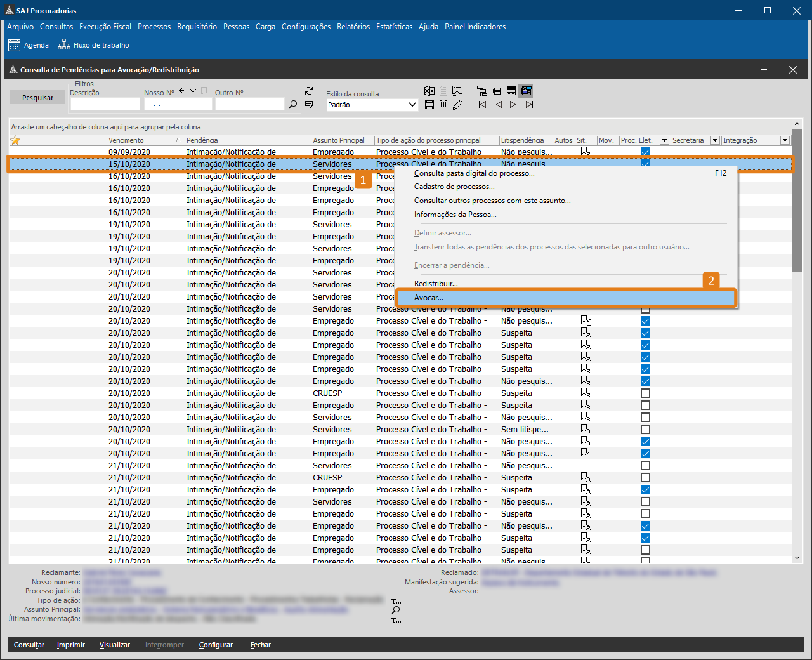Click the Agenda calendar icon
This screenshot has width=812, height=660.
tap(14, 45)
